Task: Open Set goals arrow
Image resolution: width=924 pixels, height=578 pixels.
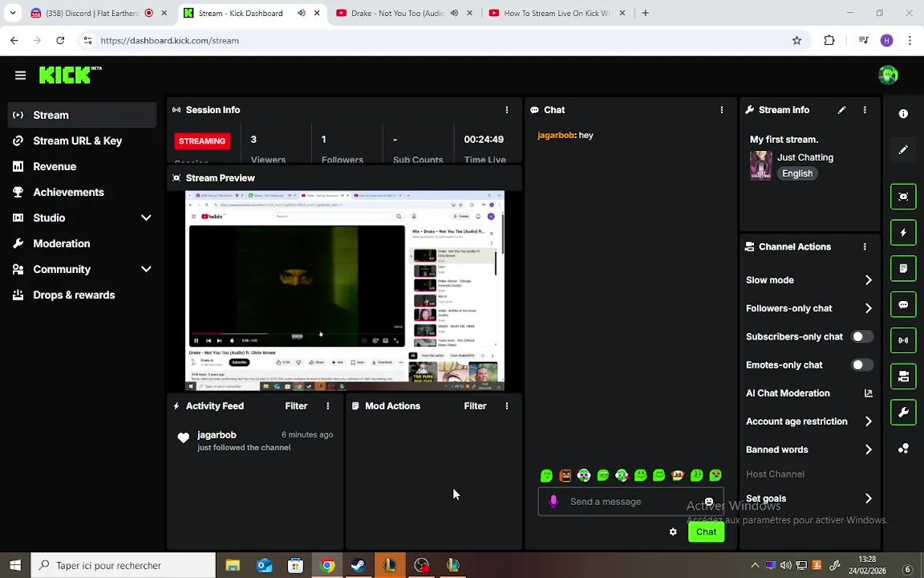Action: 868,499
